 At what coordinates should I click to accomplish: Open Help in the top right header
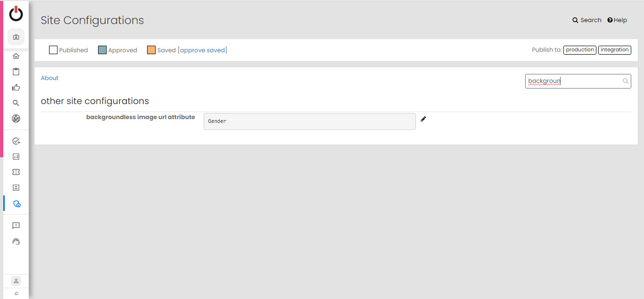(x=617, y=20)
